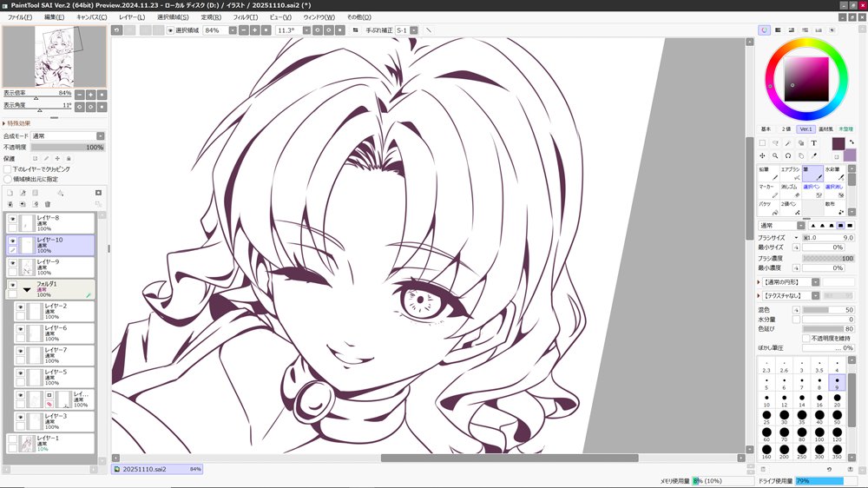
Task: Choose the 選択ペン selection pen
Action: [812, 190]
